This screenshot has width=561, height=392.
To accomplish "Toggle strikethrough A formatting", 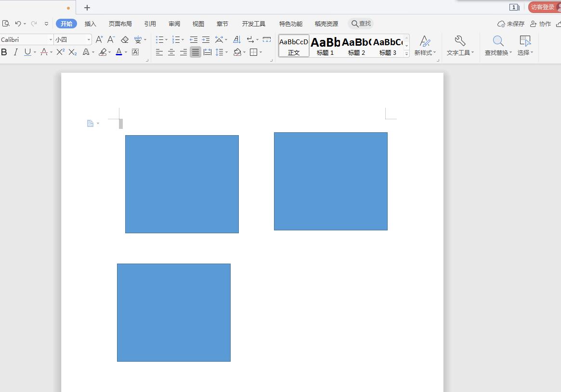I will [x=44, y=52].
